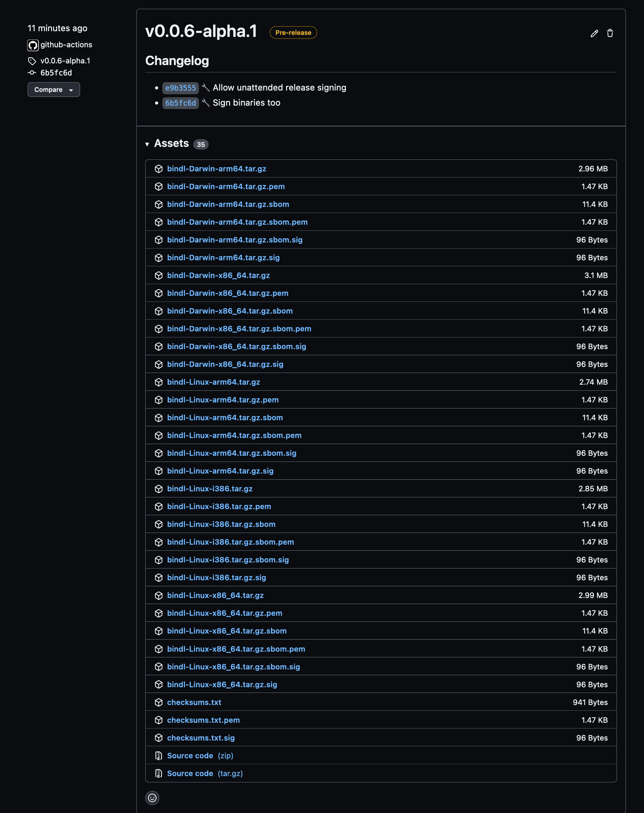This screenshot has height=813, width=644.
Task: Click the trash delete release icon
Action: (x=610, y=33)
